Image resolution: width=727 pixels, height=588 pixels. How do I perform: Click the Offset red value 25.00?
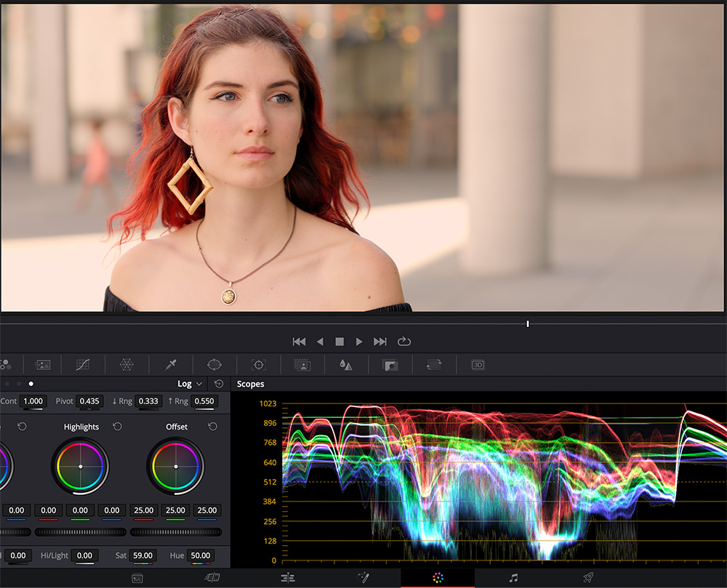(144, 511)
